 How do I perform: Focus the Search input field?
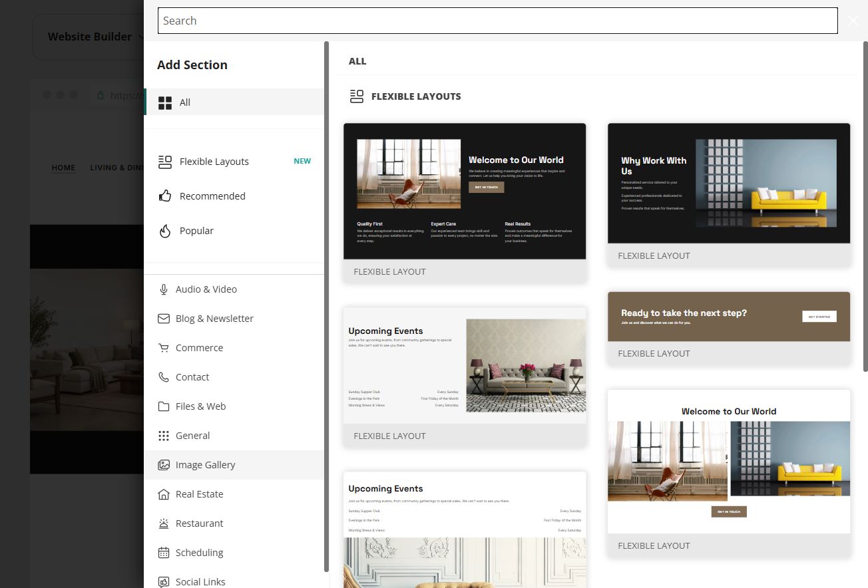(497, 21)
